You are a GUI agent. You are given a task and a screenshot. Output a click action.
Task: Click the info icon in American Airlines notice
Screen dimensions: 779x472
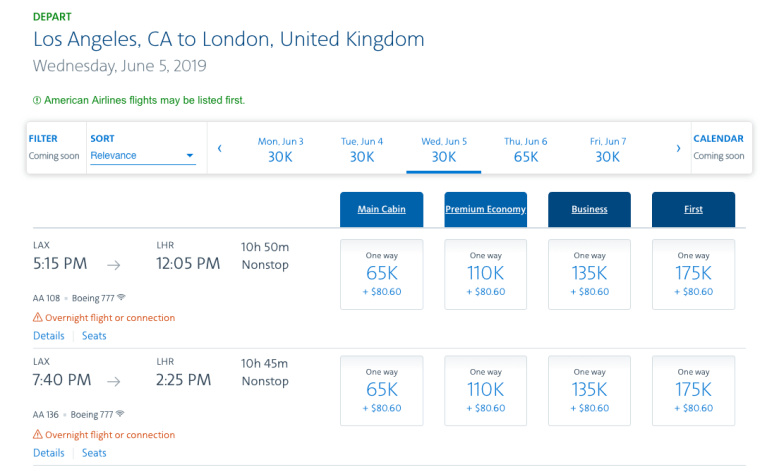click(37, 100)
